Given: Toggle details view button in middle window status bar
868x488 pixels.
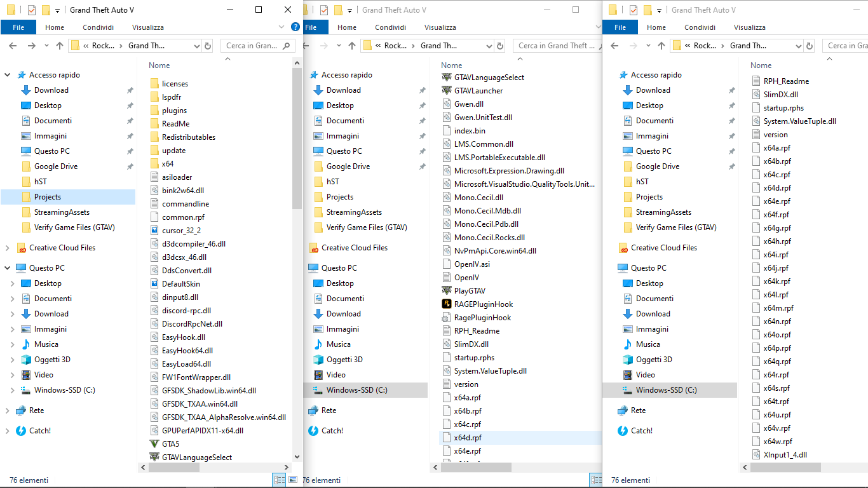Looking at the screenshot, I should pos(596,480).
